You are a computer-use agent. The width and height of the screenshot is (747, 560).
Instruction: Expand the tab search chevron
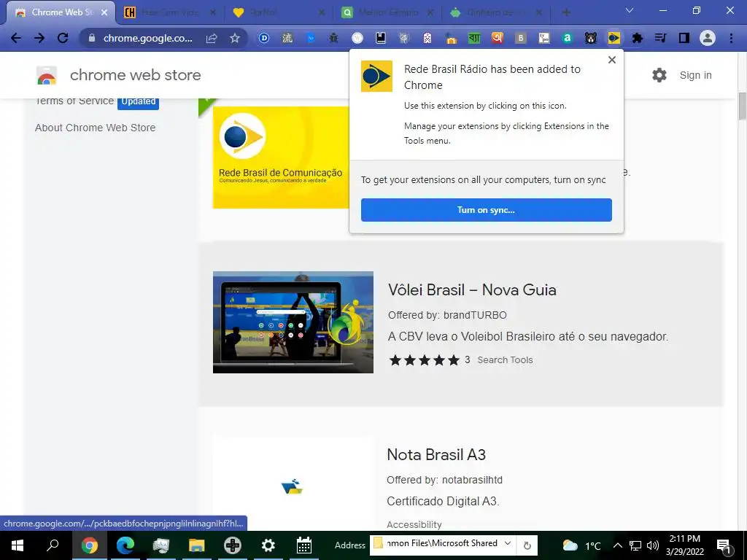(630, 10)
